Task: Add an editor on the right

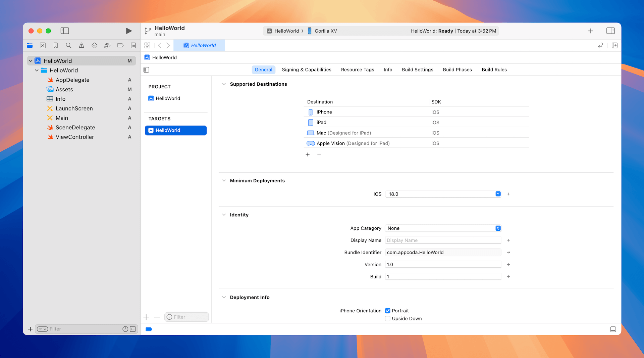Action: coord(614,45)
